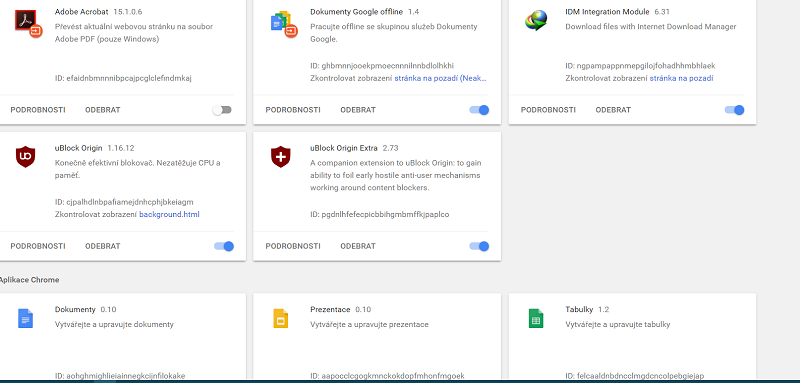
Task: Click the uBlock Origin Extra description text
Action: click(x=395, y=175)
